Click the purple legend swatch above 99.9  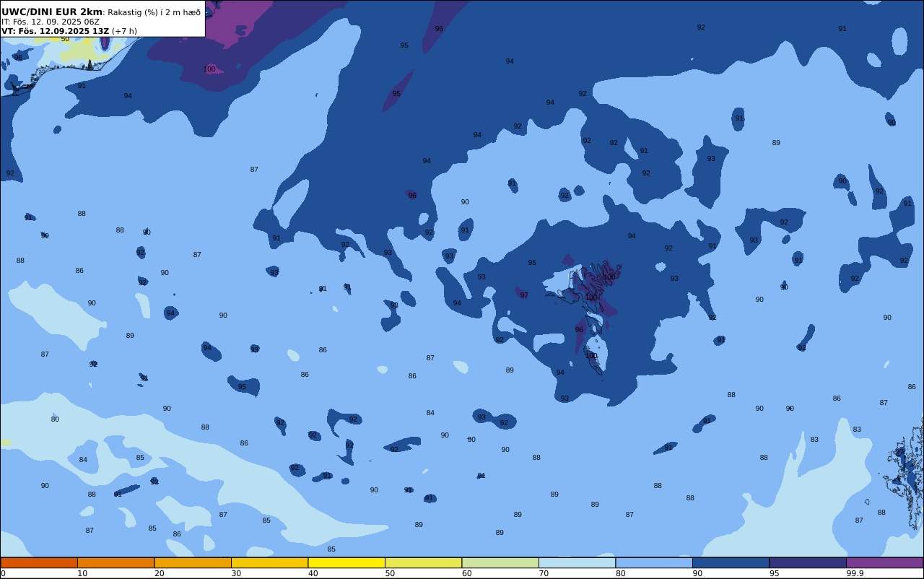pyautogui.click(x=884, y=562)
